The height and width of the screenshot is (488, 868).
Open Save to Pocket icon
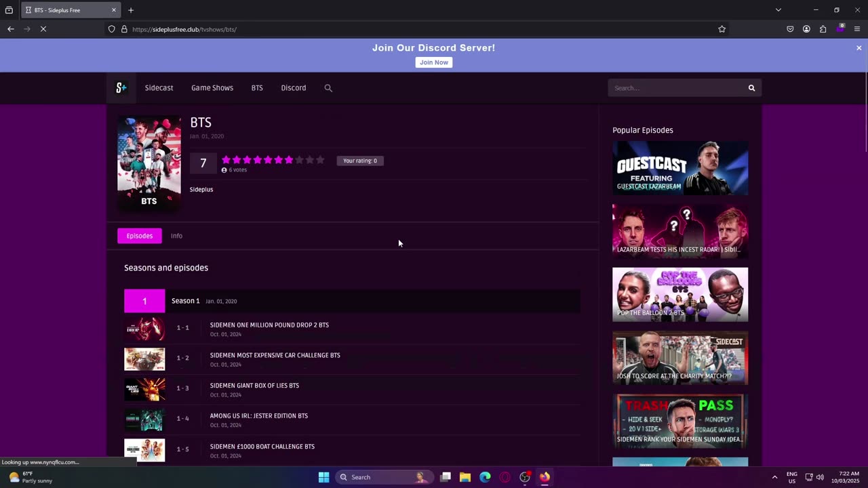tap(790, 29)
